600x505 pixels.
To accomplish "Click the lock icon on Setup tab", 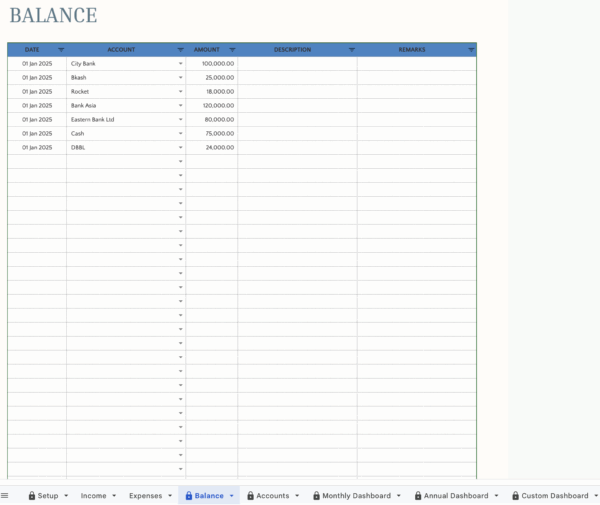I will [x=32, y=495].
